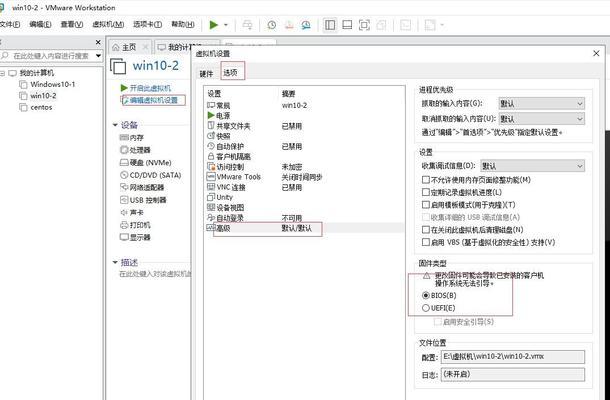Switch to the 选项 tab in settings dialog
Image resolution: width=610 pixels, height=400 pixels.
(231, 72)
